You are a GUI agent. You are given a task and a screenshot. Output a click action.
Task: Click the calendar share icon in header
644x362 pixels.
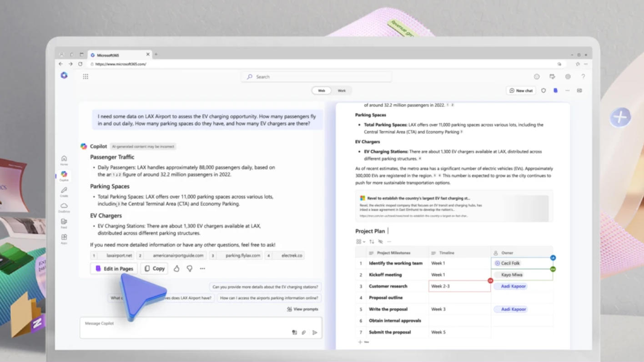(552, 77)
